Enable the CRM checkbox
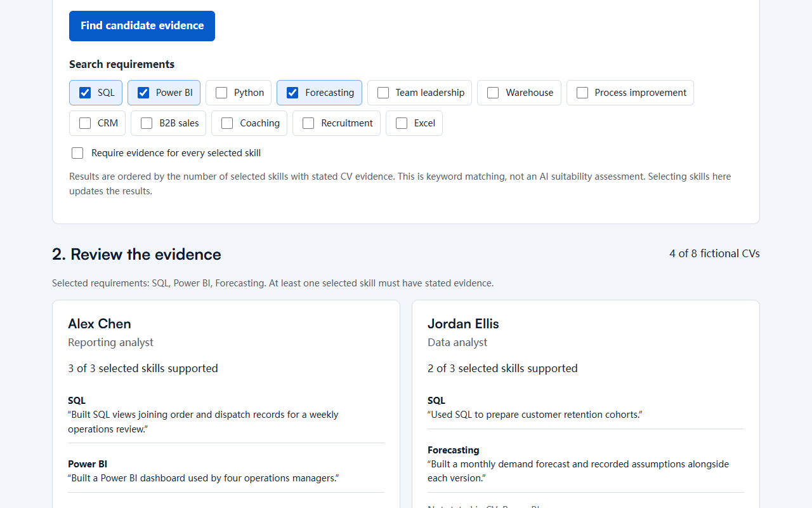 (85, 123)
